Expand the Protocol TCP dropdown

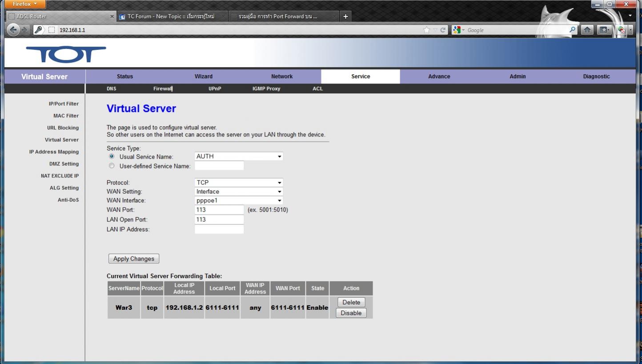tap(239, 183)
